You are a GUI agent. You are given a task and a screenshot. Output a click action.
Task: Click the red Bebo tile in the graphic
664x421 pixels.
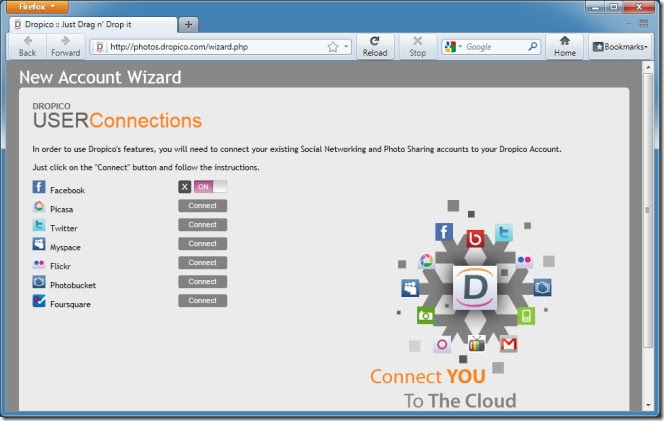(x=475, y=238)
